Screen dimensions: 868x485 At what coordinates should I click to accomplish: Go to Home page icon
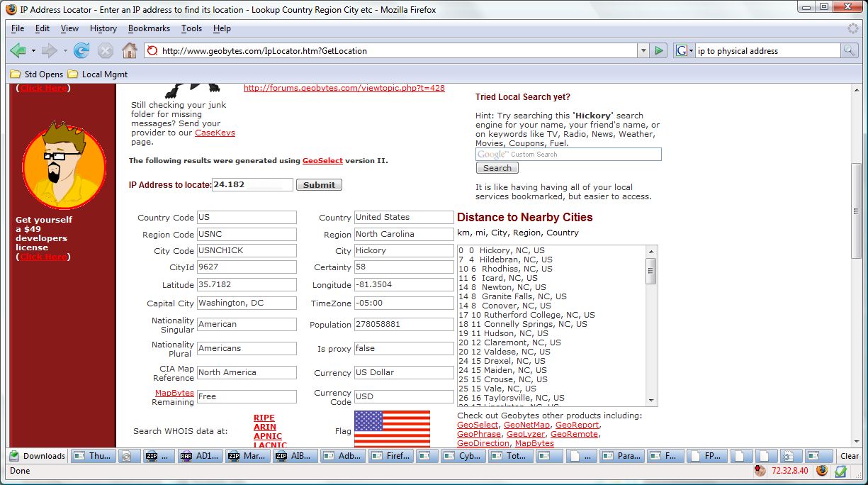point(129,50)
